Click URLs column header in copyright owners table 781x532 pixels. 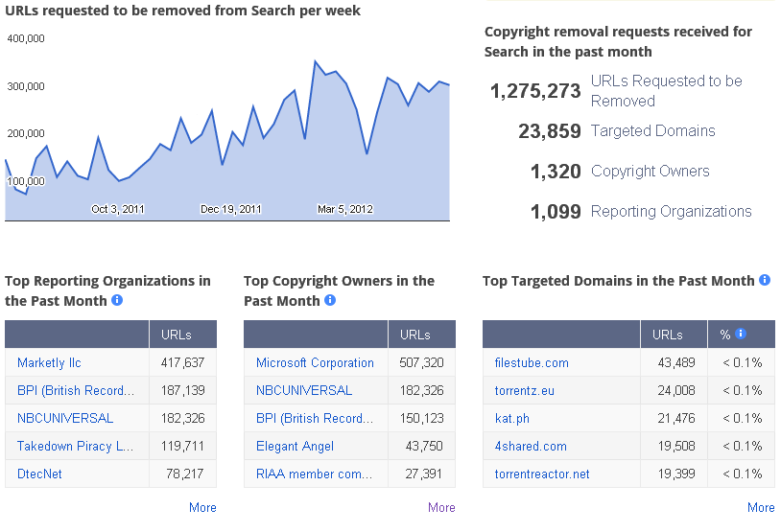[415, 335]
